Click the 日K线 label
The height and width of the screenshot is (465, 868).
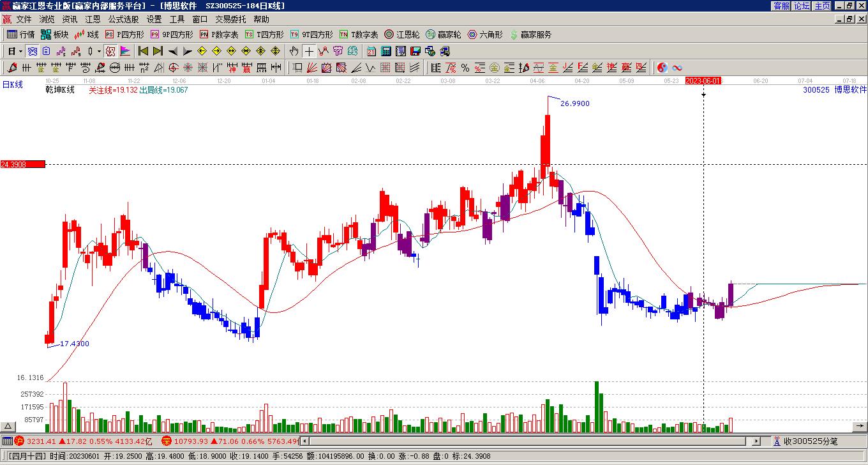pos(12,84)
